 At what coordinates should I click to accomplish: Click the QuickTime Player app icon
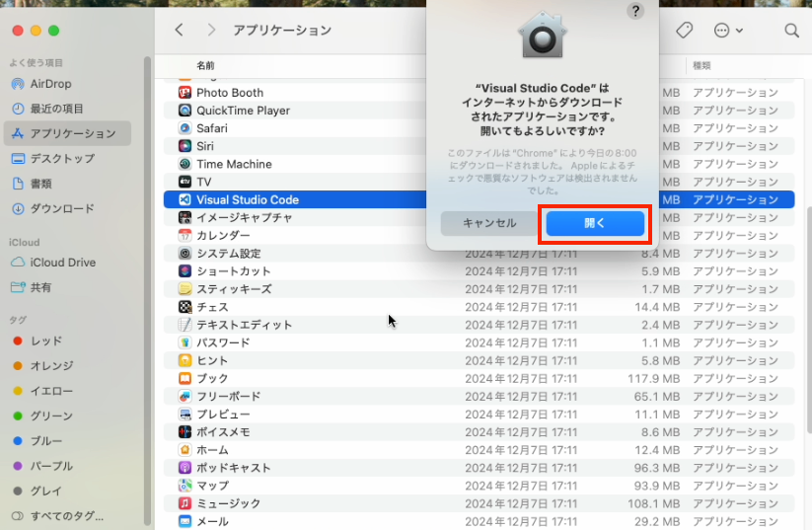pyautogui.click(x=185, y=111)
